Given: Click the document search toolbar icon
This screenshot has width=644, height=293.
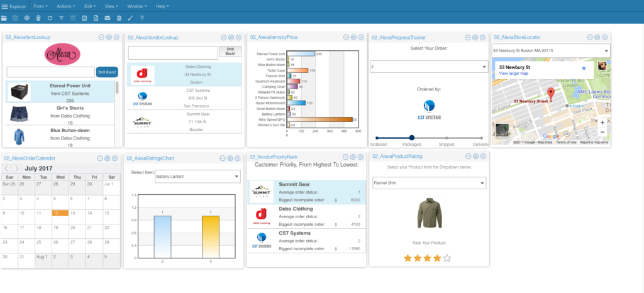Looking at the screenshot, I should (x=96, y=18).
